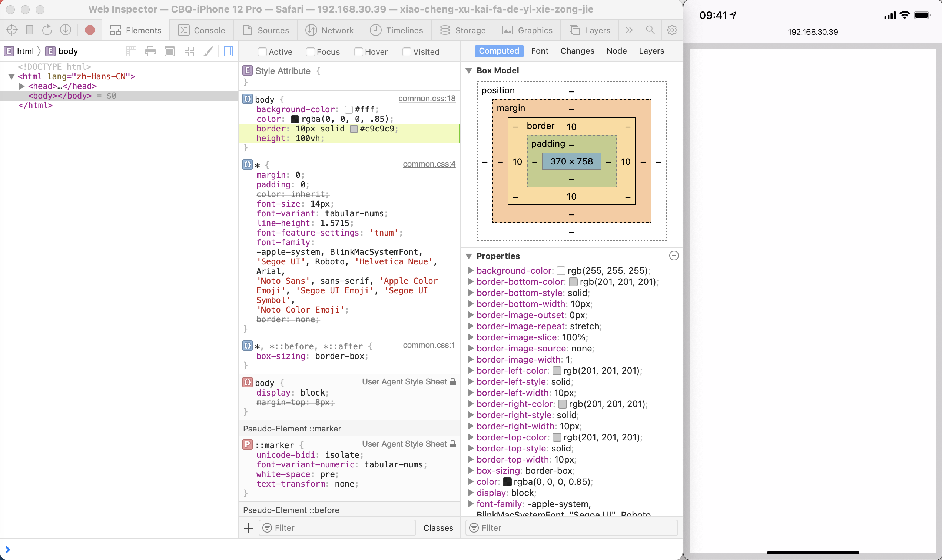
Task: Click the rgba color swatch in body rule
Action: point(295,119)
